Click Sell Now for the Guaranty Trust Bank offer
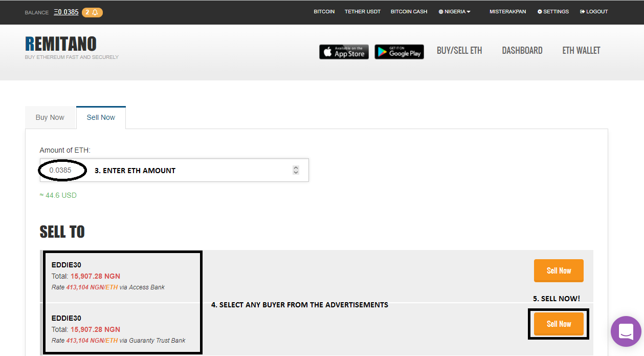The height and width of the screenshot is (356, 644). coord(559,324)
